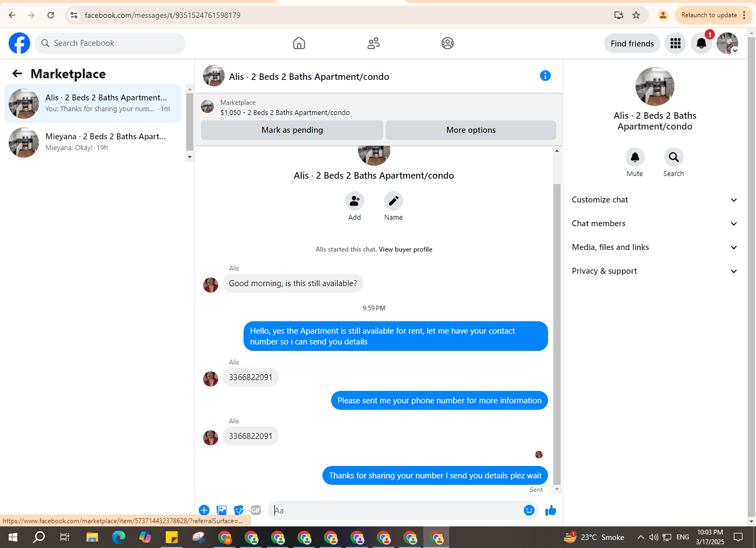Click Relaunch to update button
The height and width of the screenshot is (548, 756).
(x=713, y=15)
